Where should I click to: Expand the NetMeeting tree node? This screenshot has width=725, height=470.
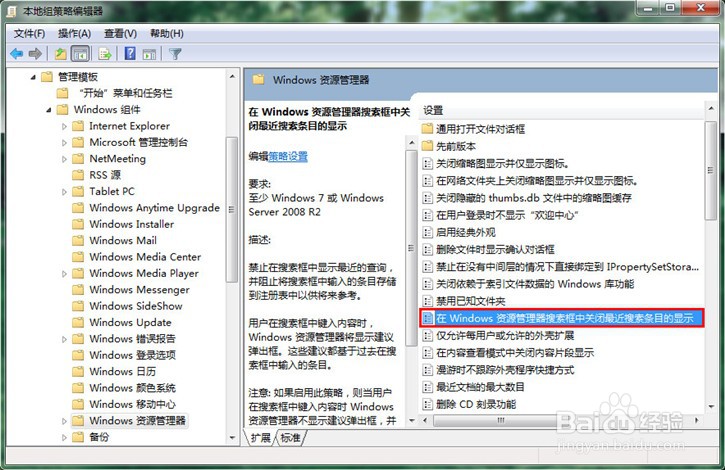coord(64,159)
